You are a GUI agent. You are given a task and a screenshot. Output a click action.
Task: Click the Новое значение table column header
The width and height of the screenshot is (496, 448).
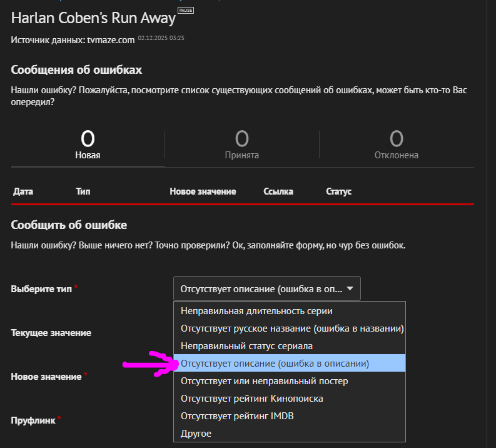[x=203, y=191]
